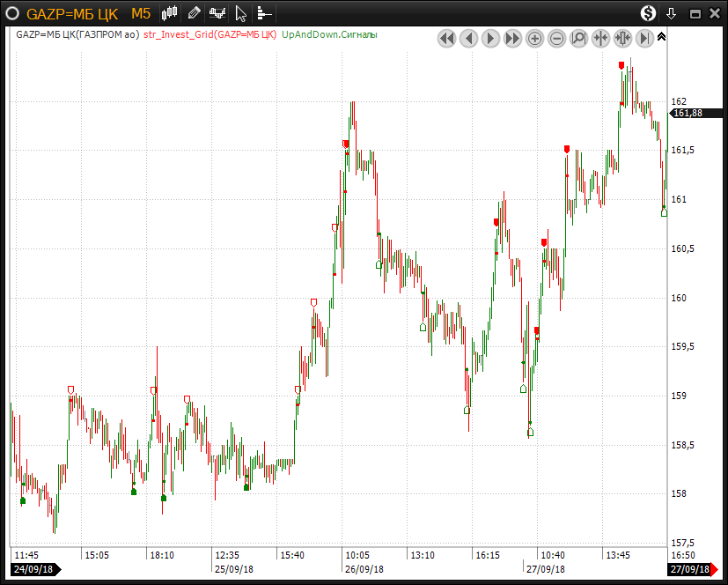Viewport: 728px width, 585px height.
Task: Compress the chart horizontally
Action: coord(600,39)
